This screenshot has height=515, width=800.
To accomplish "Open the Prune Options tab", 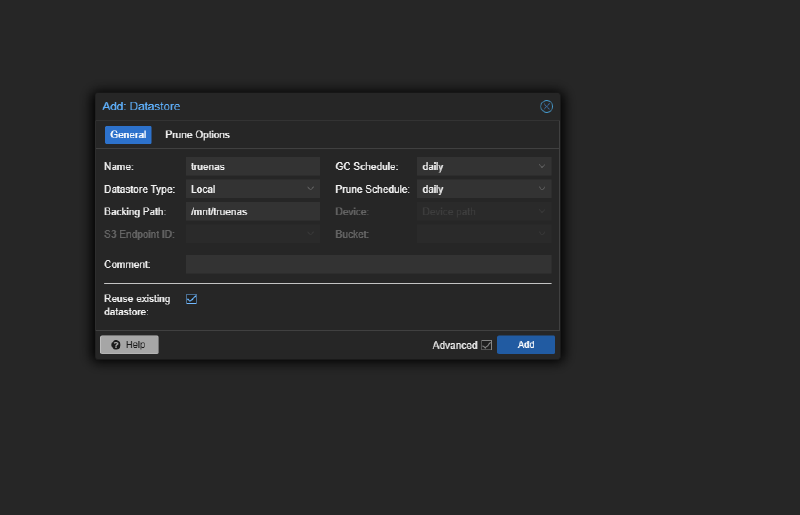I will pyautogui.click(x=197, y=135).
